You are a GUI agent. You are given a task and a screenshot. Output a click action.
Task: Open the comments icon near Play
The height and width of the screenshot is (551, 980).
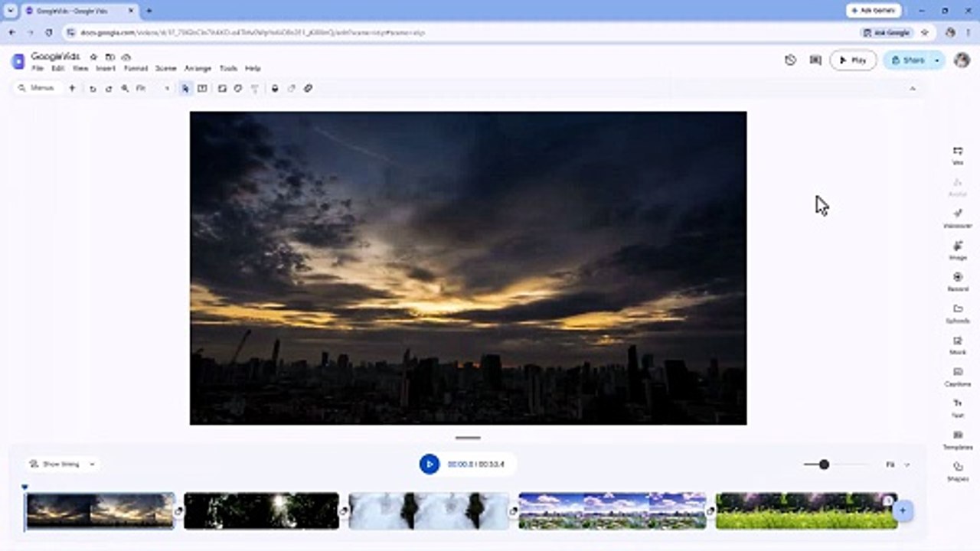click(815, 60)
